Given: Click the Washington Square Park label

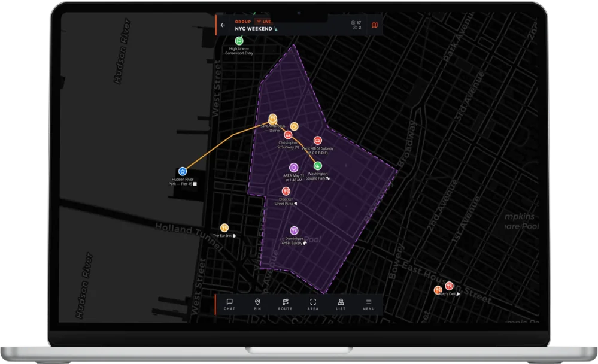Looking at the screenshot, I should coord(317,176).
